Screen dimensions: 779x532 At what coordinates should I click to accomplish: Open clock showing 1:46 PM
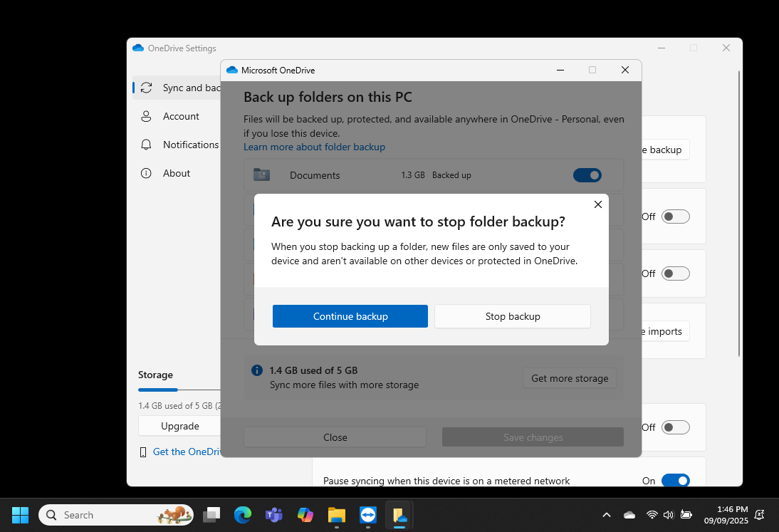pos(726,515)
